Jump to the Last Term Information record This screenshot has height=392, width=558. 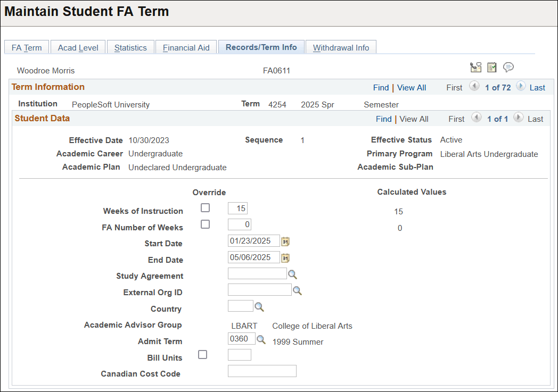pyautogui.click(x=537, y=87)
